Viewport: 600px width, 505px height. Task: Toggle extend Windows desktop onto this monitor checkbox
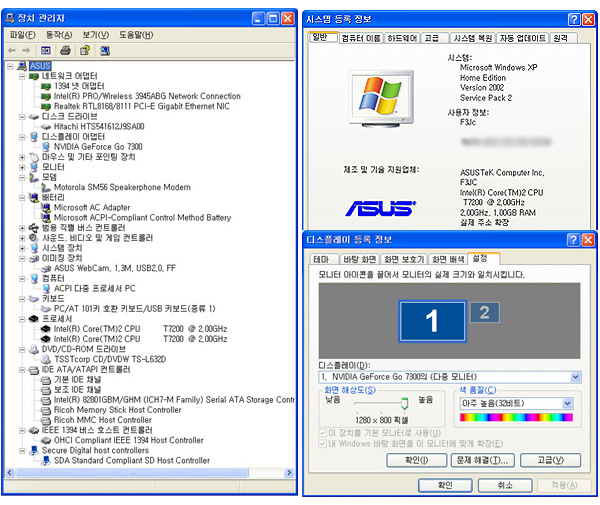tap(322, 444)
